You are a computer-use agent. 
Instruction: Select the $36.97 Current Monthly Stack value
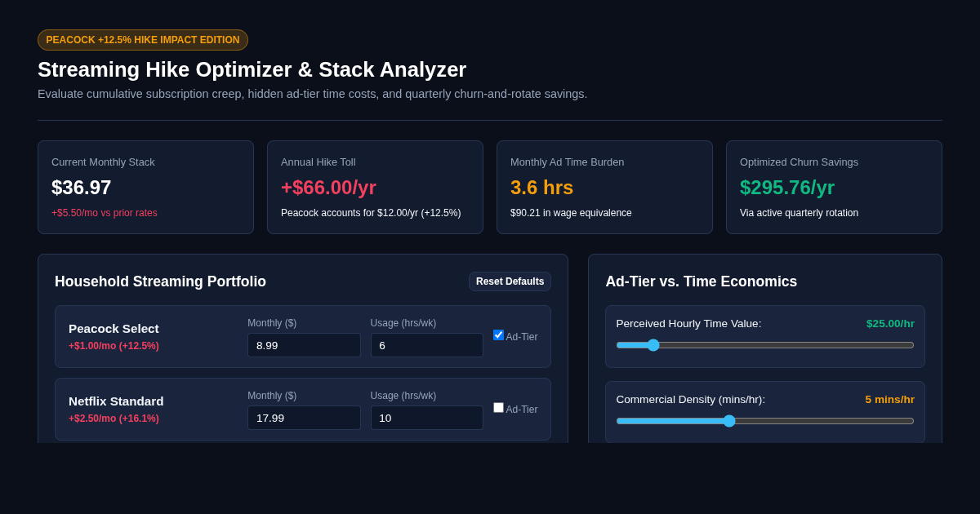click(x=82, y=188)
